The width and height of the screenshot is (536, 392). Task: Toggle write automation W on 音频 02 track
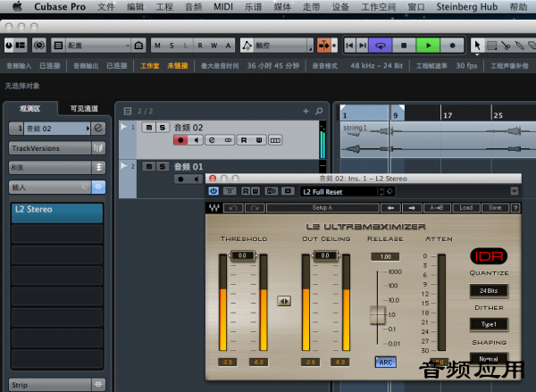[x=259, y=140]
